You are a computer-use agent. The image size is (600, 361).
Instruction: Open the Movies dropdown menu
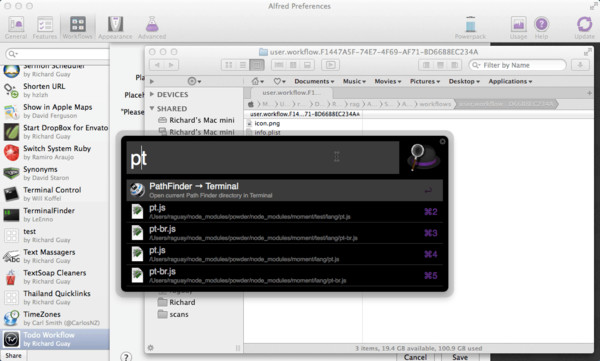point(388,81)
